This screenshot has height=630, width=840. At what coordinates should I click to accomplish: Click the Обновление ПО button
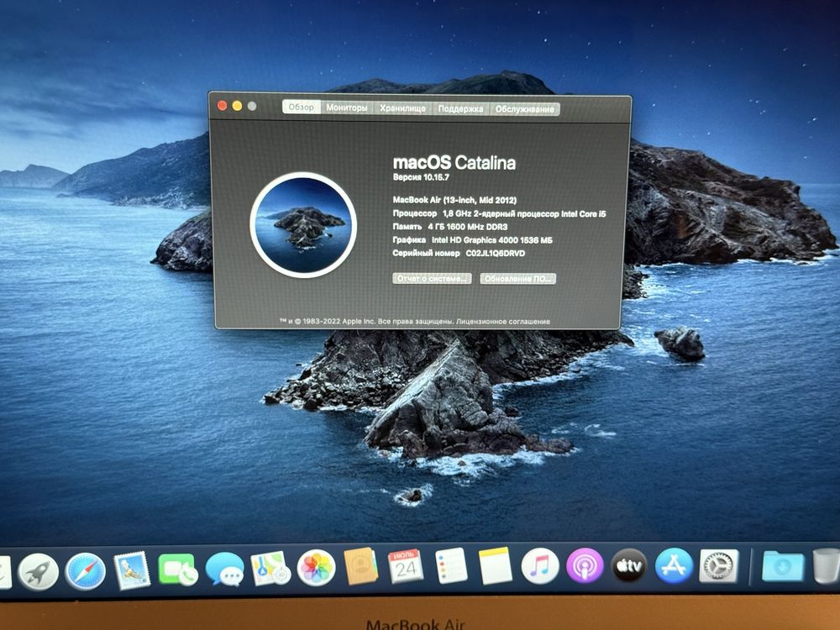coord(517,279)
